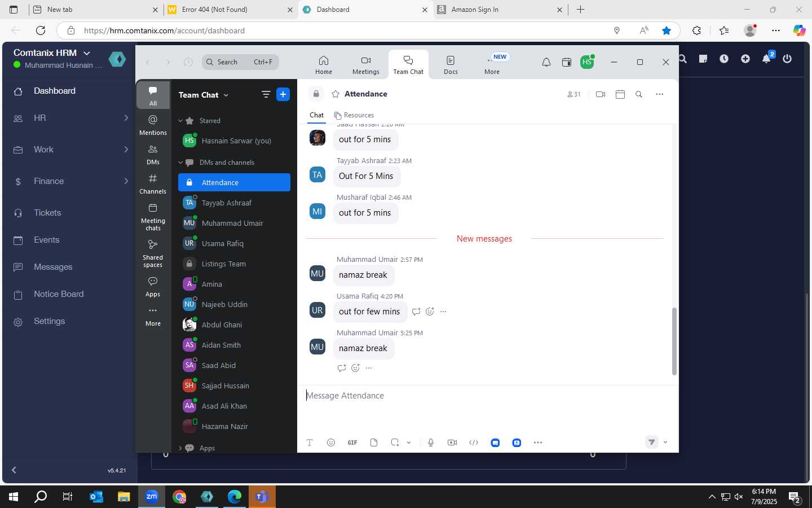Reply to Usama Rafiq's message
Screen dimensions: 812x508
(x=416, y=312)
